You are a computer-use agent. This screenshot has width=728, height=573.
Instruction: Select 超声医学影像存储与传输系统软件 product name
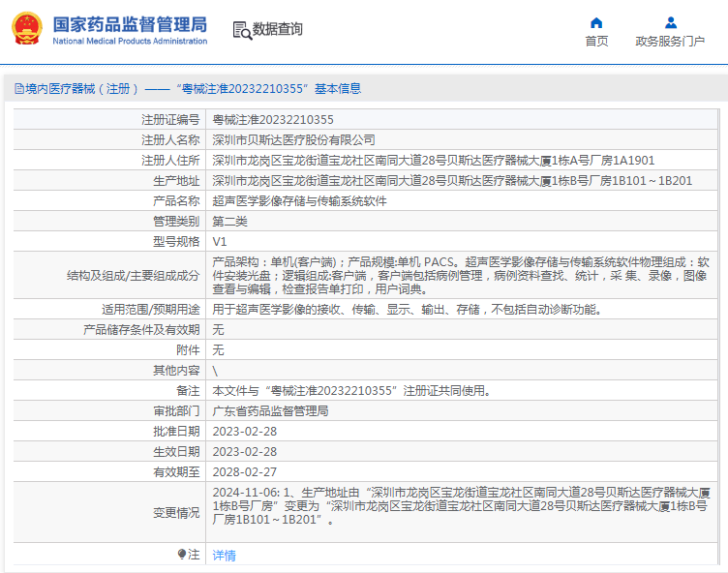click(299, 201)
